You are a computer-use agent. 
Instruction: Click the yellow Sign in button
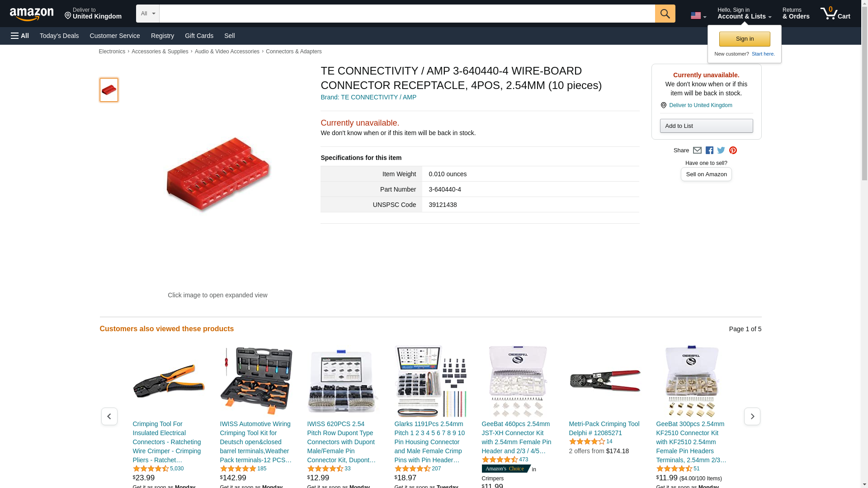[745, 39]
